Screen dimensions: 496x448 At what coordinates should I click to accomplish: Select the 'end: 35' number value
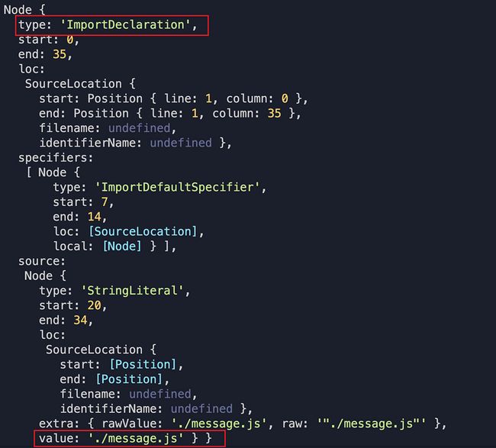coord(60,54)
